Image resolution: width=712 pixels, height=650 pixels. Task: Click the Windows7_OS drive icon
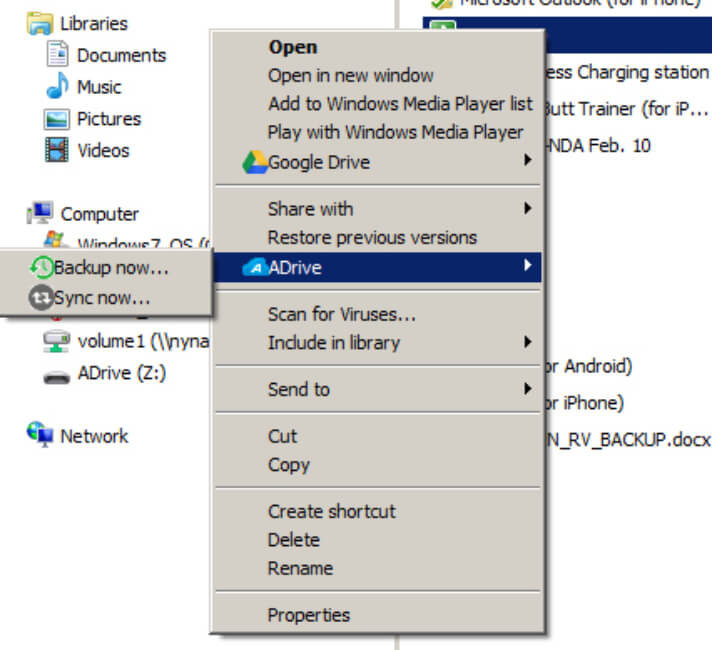click(55, 239)
